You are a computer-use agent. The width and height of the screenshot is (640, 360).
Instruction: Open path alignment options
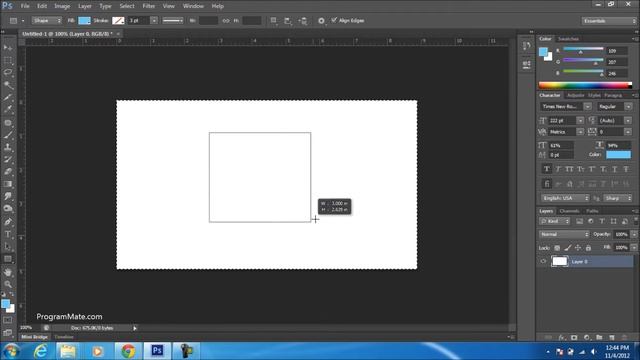[x=288, y=20]
